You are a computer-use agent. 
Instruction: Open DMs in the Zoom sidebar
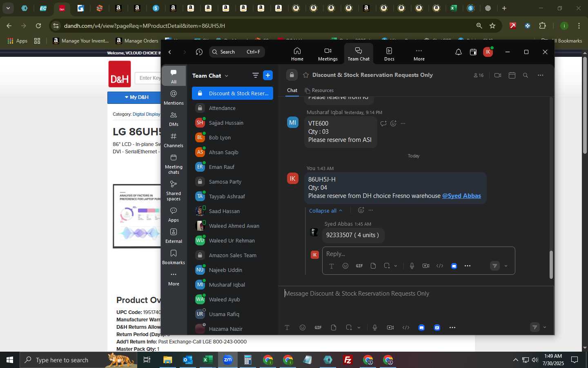click(x=174, y=119)
